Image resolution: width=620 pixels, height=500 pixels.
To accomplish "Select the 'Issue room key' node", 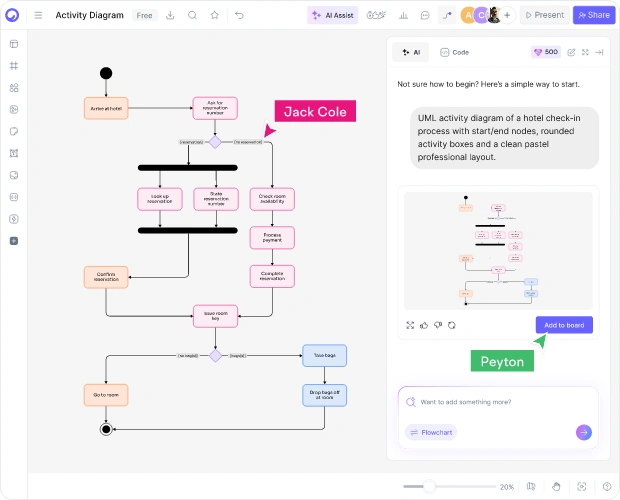I will point(215,316).
